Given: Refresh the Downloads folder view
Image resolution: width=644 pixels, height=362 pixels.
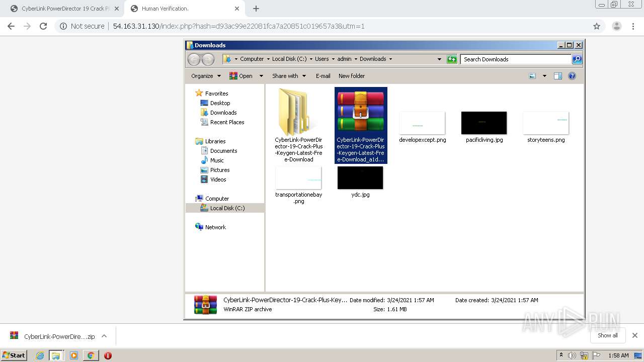Looking at the screenshot, I should coord(452,59).
